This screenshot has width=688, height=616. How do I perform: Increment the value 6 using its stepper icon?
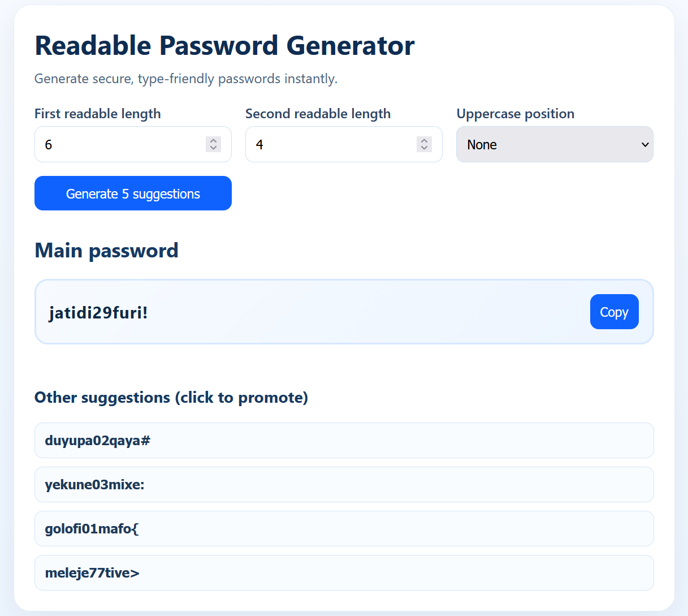tap(213, 140)
